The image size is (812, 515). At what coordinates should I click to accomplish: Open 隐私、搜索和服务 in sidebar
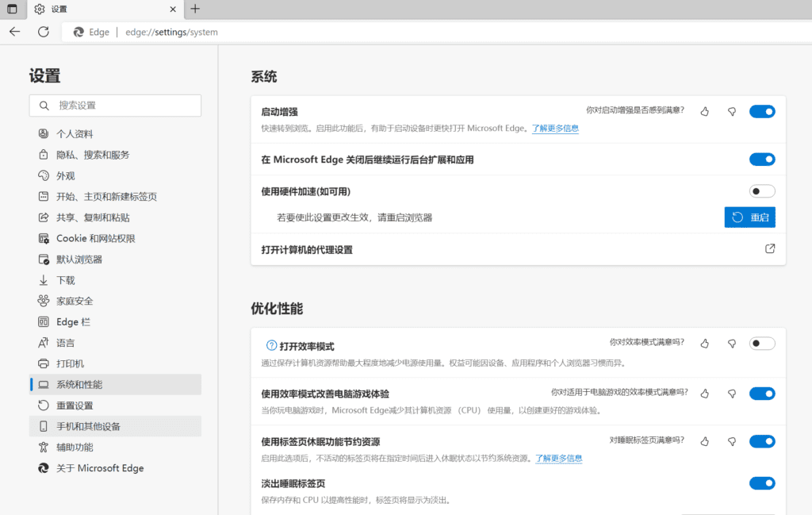click(93, 155)
